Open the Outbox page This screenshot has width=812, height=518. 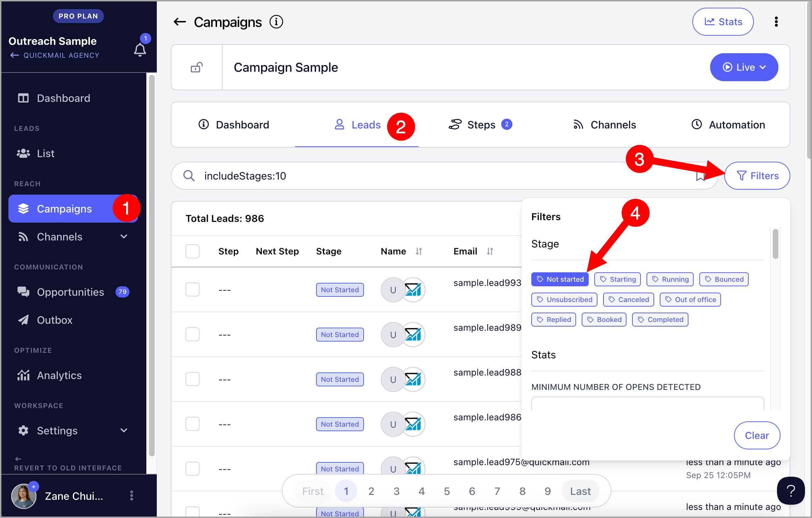point(73,320)
